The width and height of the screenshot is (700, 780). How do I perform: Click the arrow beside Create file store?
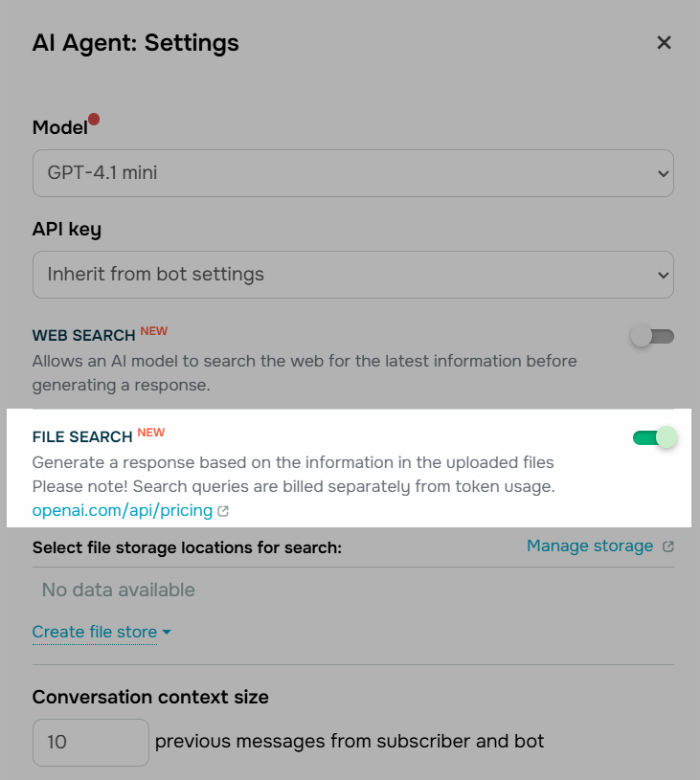[166, 632]
